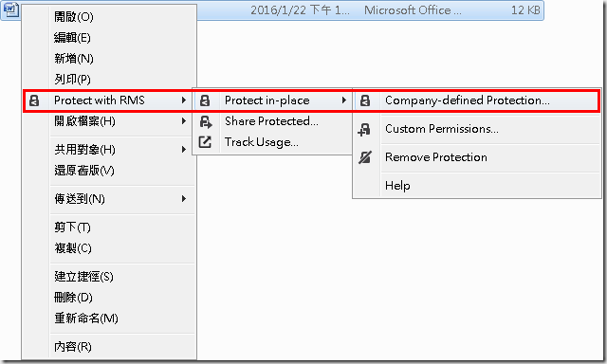This screenshot has width=607, height=364.
Task: Expand the Protect with RMS submenu arrow
Action: click(x=183, y=100)
